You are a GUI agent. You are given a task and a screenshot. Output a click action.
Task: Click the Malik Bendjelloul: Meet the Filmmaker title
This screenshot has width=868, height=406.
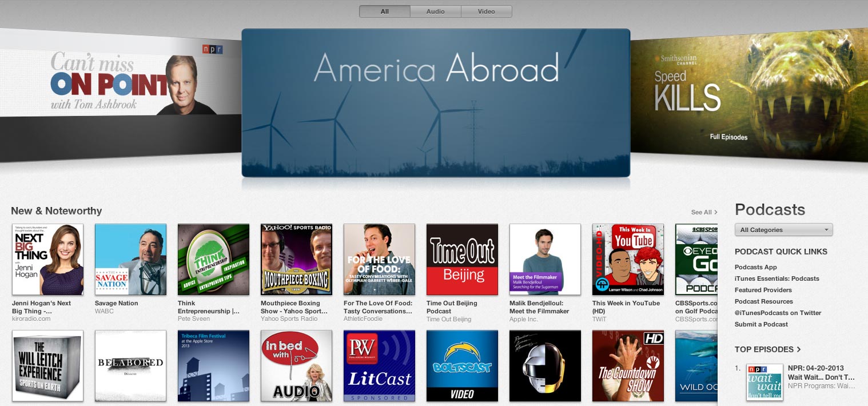pos(539,307)
